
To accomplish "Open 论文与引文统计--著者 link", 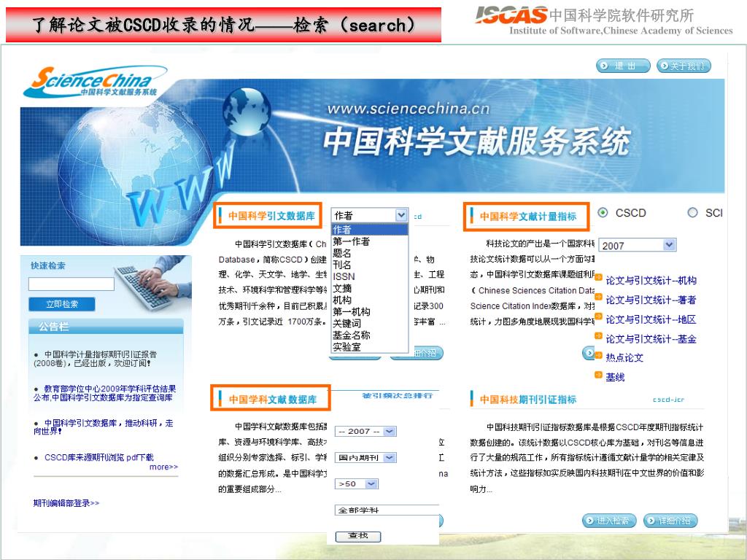I will pos(651,300).
